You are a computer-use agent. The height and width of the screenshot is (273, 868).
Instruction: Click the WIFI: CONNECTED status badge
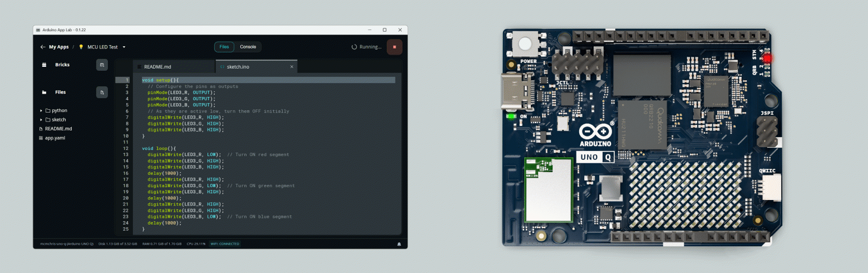pyautogui.click(x=225, y=244)
